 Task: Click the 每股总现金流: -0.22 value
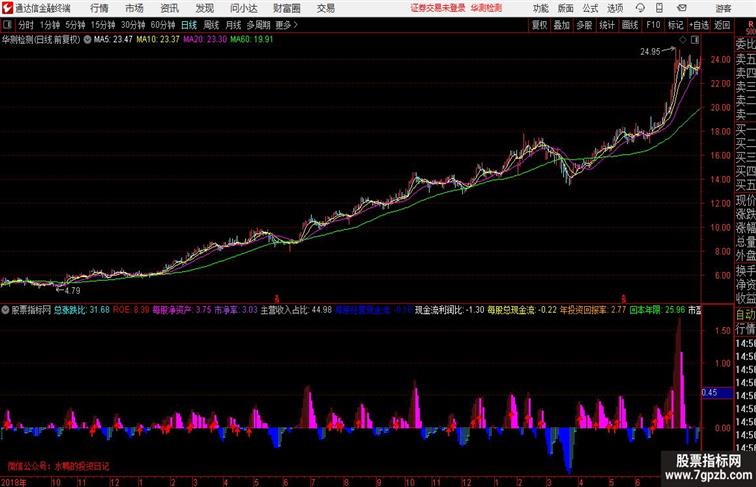tap(522, 310)
